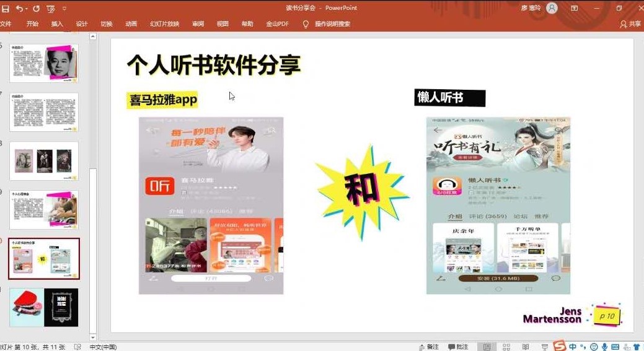
Task: Open the Sogou emoji smiley icon
Action: pos(594,347)
